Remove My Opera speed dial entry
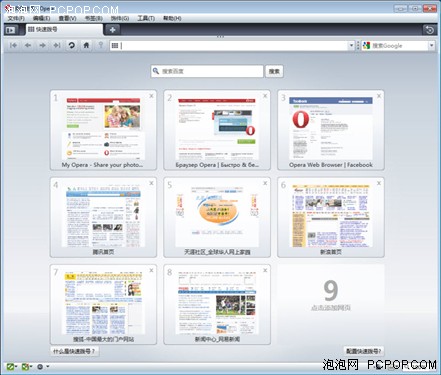This screenshot has width=441, height=375. pyautogui.click(x=151, y=96)
